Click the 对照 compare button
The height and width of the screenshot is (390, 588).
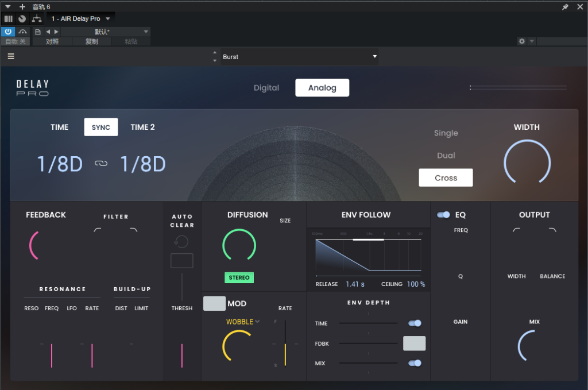click(x=52, y=41)
